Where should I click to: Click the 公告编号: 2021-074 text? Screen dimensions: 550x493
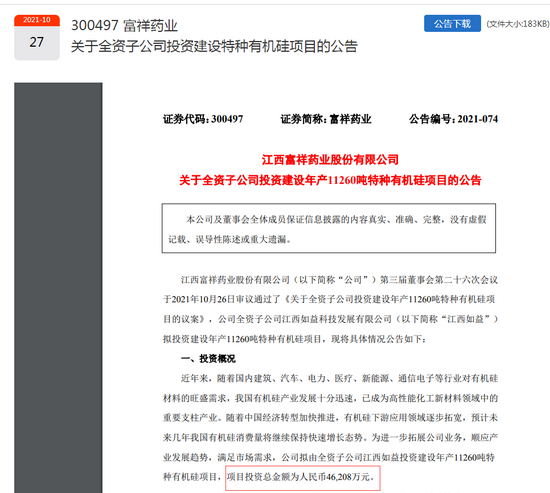tap(454, 119)
